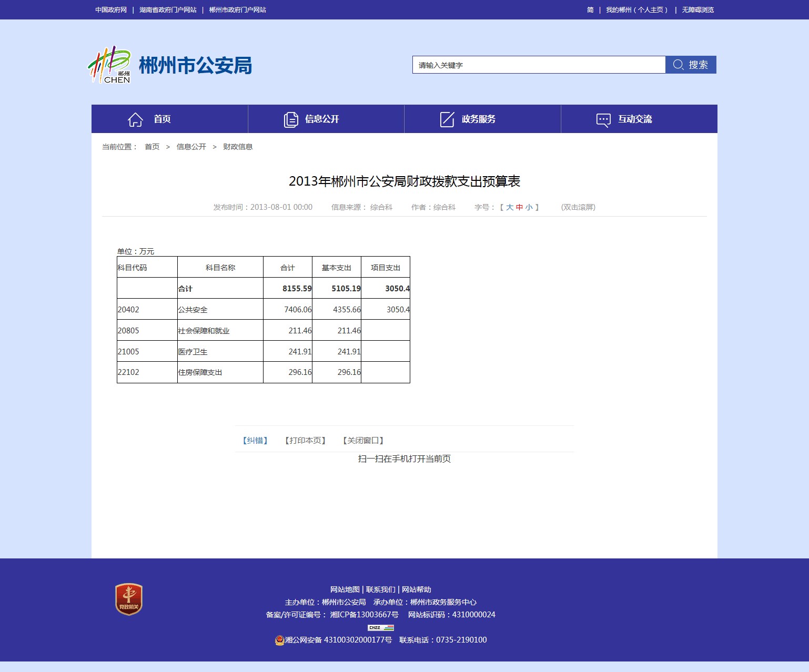The image size is (809, 672).
Task: Click the 【纠错】 link
Action: coord(255,440)
